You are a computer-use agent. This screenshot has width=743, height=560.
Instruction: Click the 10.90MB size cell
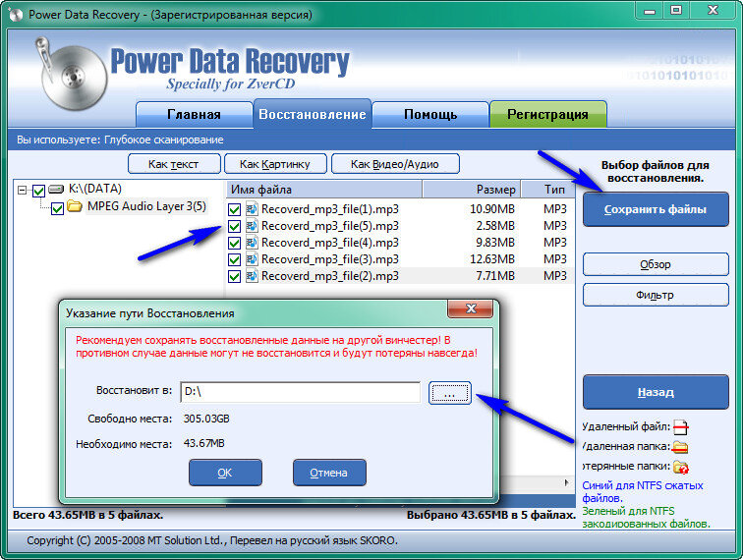491,209
